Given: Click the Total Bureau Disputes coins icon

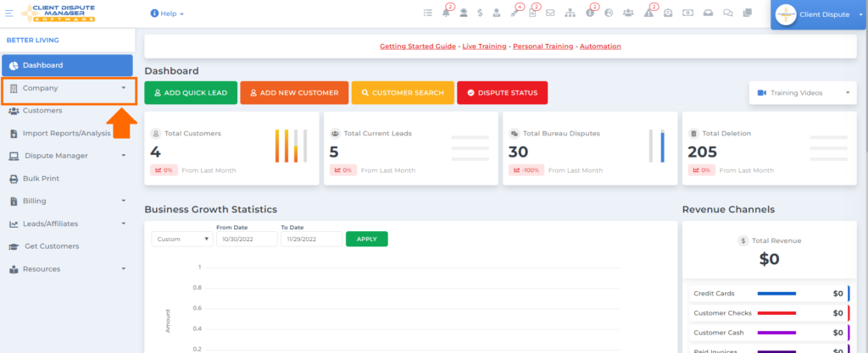Looking at the screenshot, I should [x=514, y=133].
